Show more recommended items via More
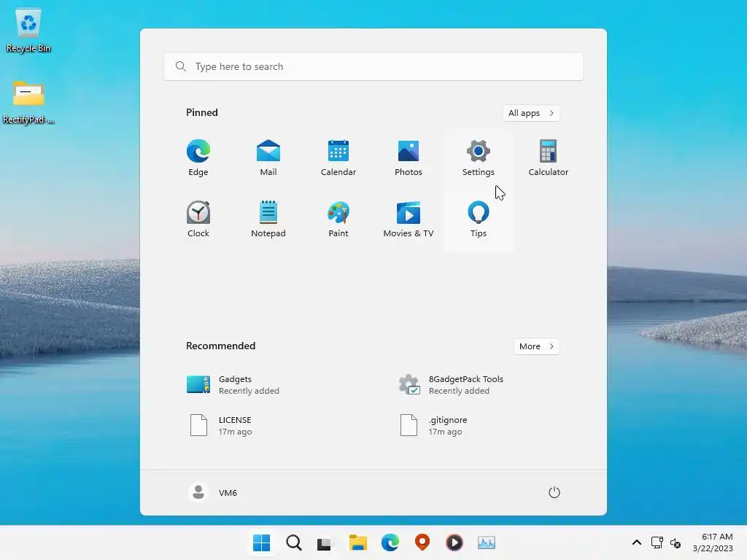 pyautogui.click(x=536, y=346)
